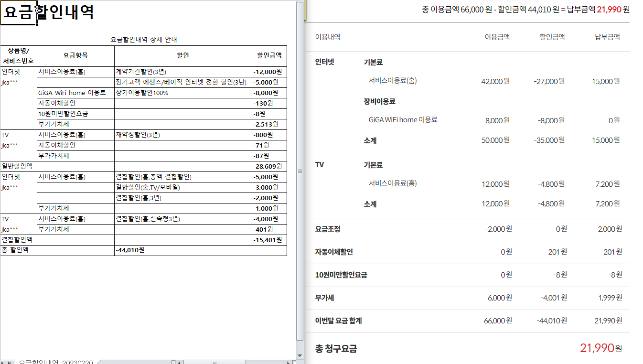
Task: Select the 요금할인내역 title cell
Action: 19,12
